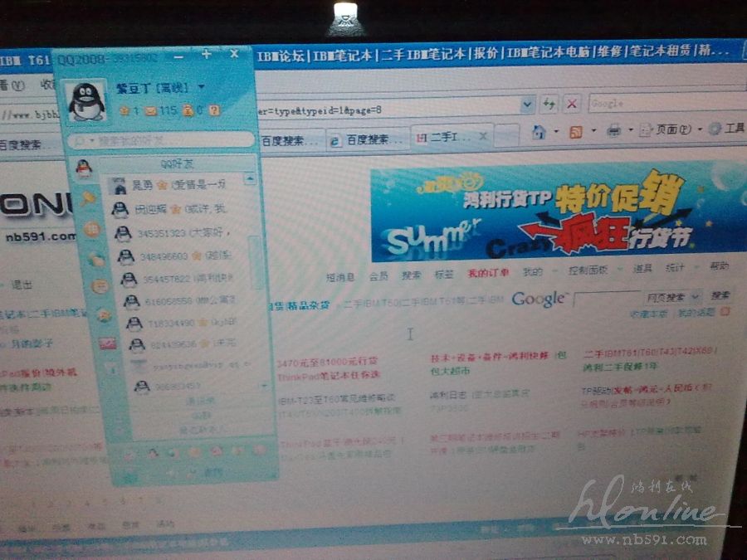Open the 帮助 help link
The image size is (747, 560).
720,265
